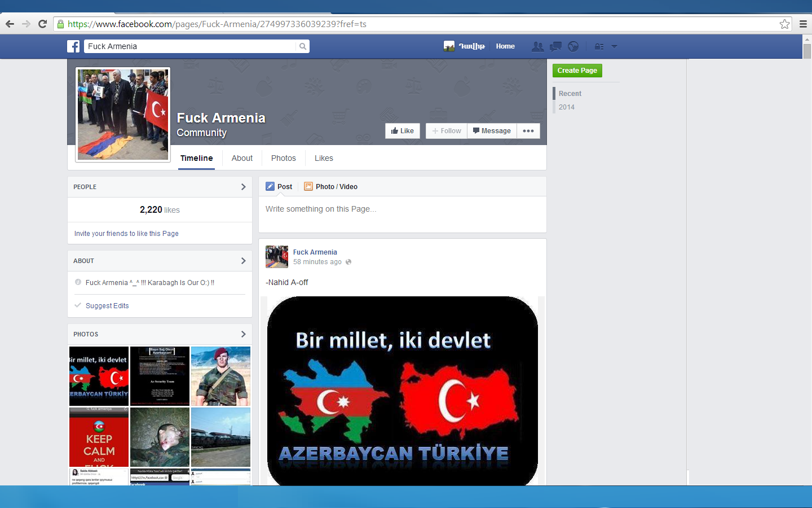
Task: Open the page profile picture on the cover
Action: [123, 115]
